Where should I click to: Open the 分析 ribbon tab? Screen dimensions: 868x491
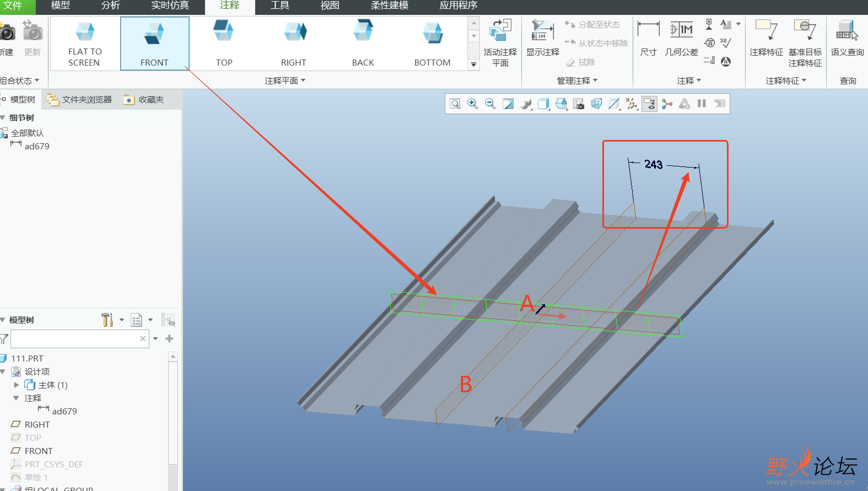tap(111, 6)
